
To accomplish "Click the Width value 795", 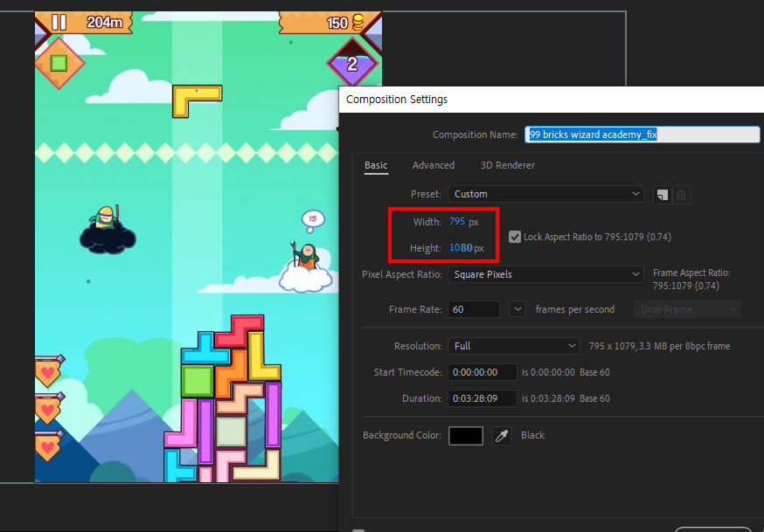I will 457,222.
